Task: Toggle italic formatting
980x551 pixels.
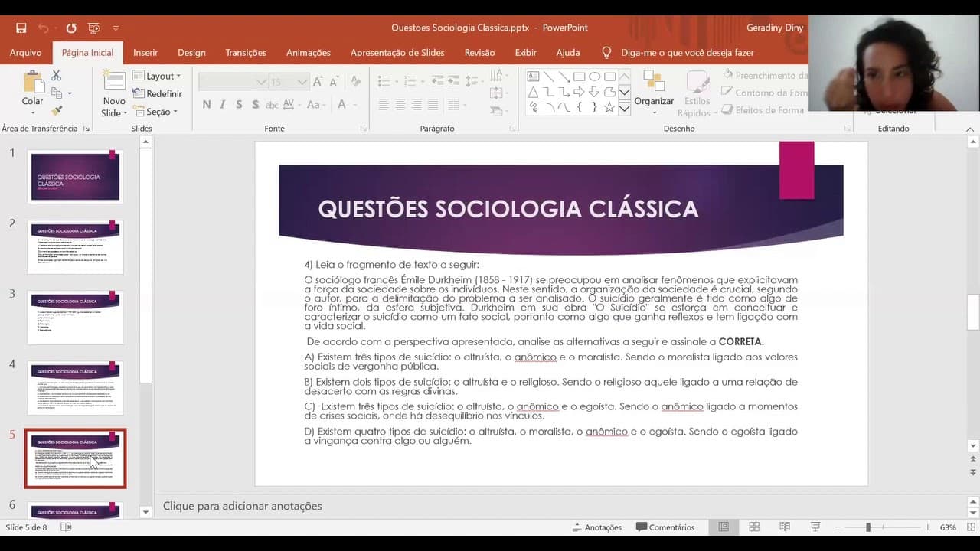Action: (x=223, y=105)
